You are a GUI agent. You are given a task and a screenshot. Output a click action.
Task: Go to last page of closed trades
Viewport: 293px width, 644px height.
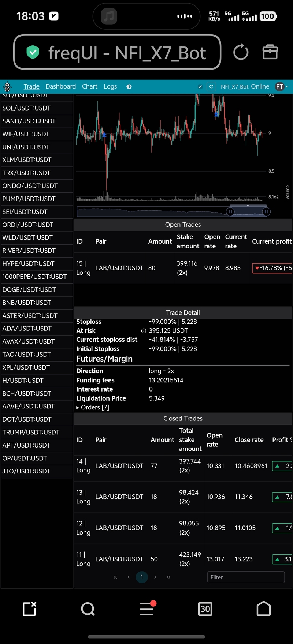168,577
